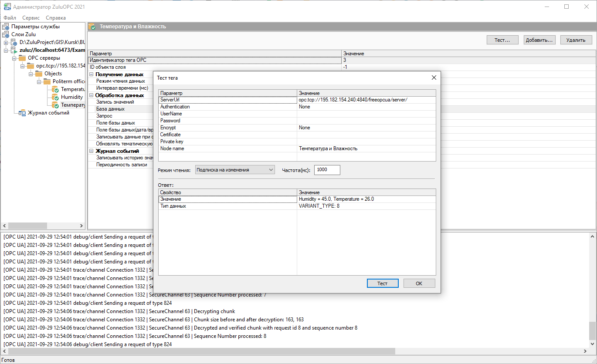The image size is (597, 364).
Task: Click the Добавить... button
Action: (539, 40)
